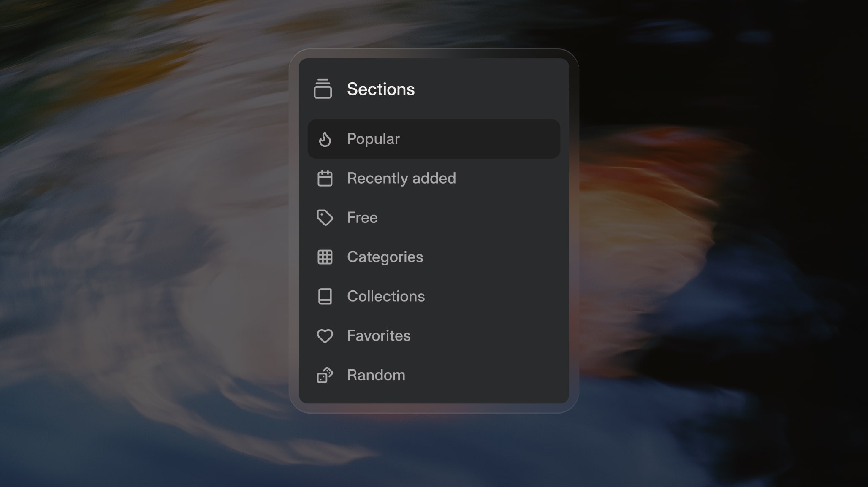
Task: Select the Free menu entry
Action: pyautogui.click(x=362, y=218)
